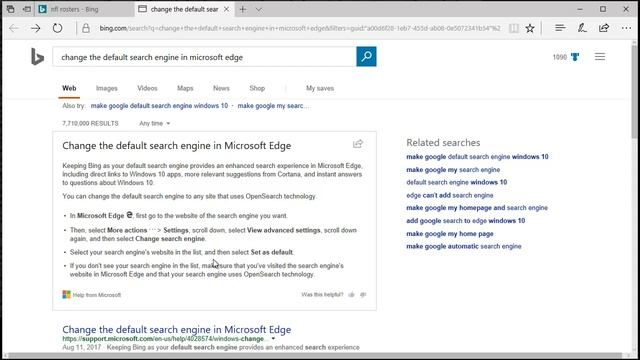Close the 'change the default sear' tab
This screenshot has width=640, height=360.
coord(226,9)
